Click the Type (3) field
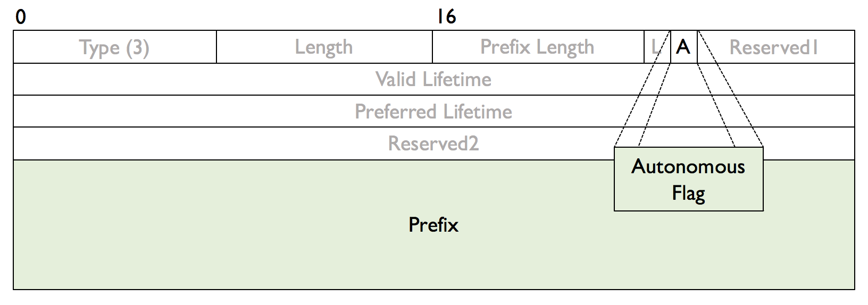 pyautogui.click(x=115, y=47)
